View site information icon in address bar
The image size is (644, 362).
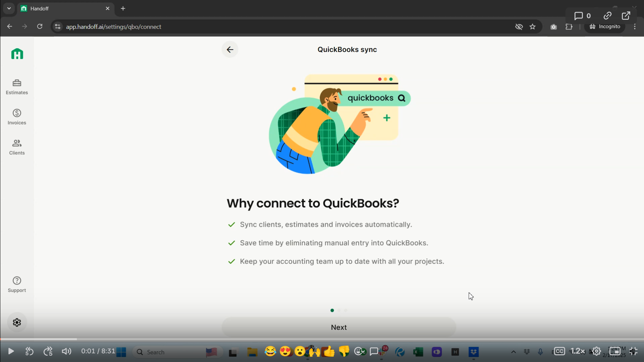[58, 27]
